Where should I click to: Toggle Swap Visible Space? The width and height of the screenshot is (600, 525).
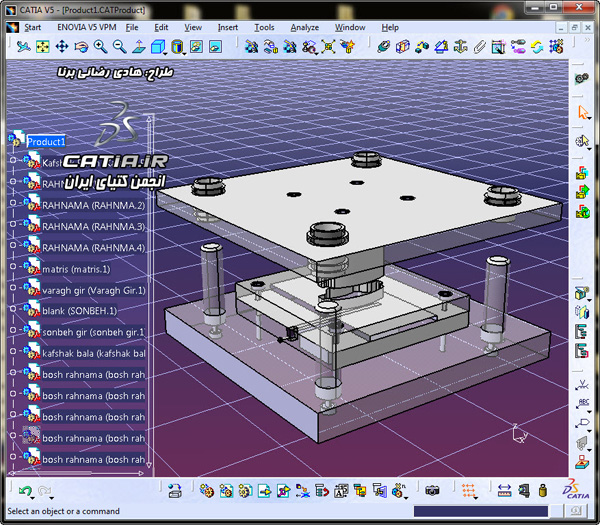pyautogui.click(x=215, y=47)
